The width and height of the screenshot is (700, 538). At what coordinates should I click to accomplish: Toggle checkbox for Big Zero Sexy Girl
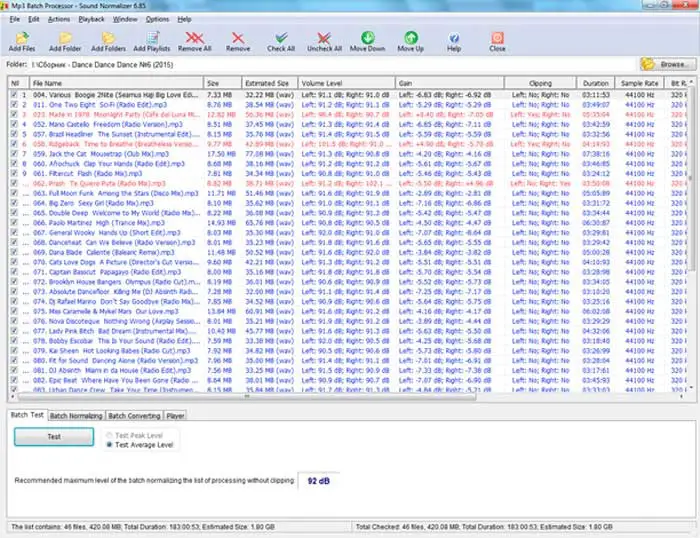point(14,203)
